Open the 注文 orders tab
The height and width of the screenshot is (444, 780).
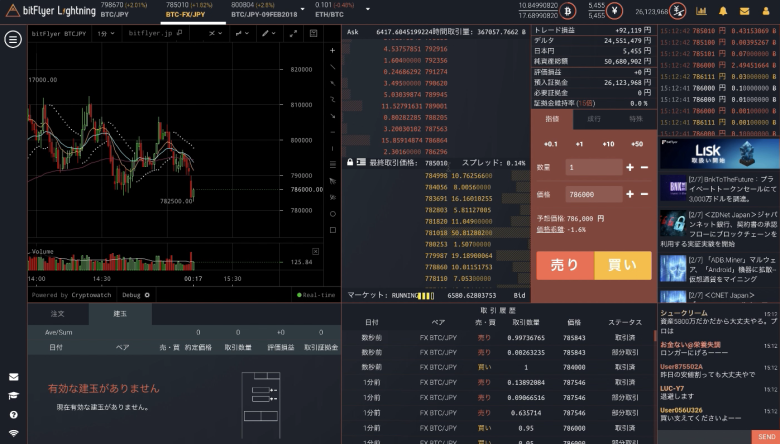click(x=58, y=314)
